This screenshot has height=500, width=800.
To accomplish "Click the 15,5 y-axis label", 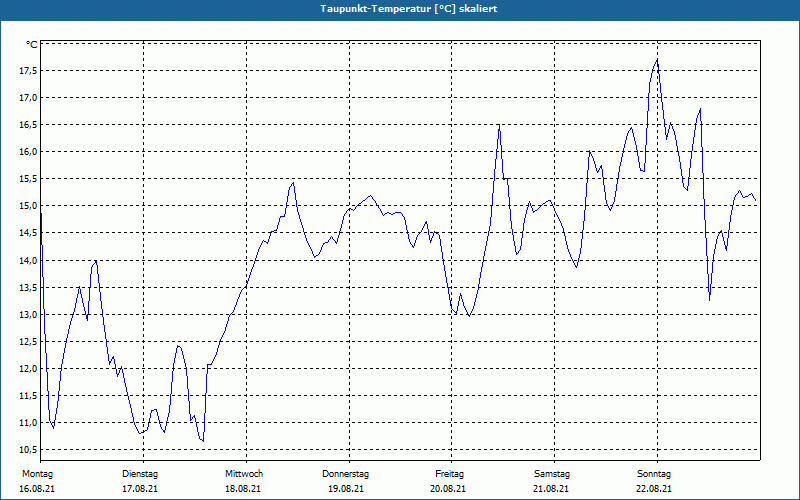I will point(28,179).
